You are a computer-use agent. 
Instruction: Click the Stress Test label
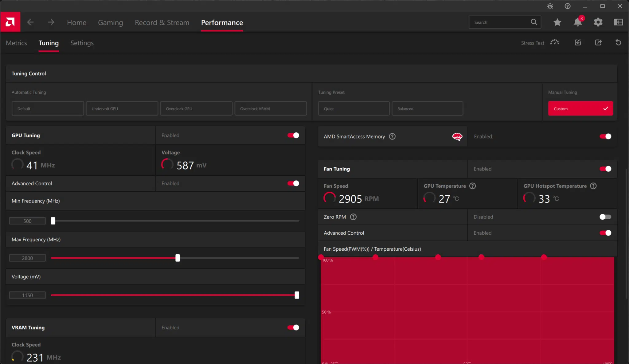point(532,43)
